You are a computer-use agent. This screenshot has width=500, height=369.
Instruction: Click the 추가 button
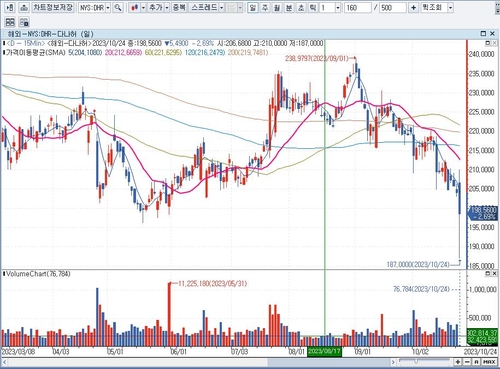pyautogui.click(x=155, y=8)
